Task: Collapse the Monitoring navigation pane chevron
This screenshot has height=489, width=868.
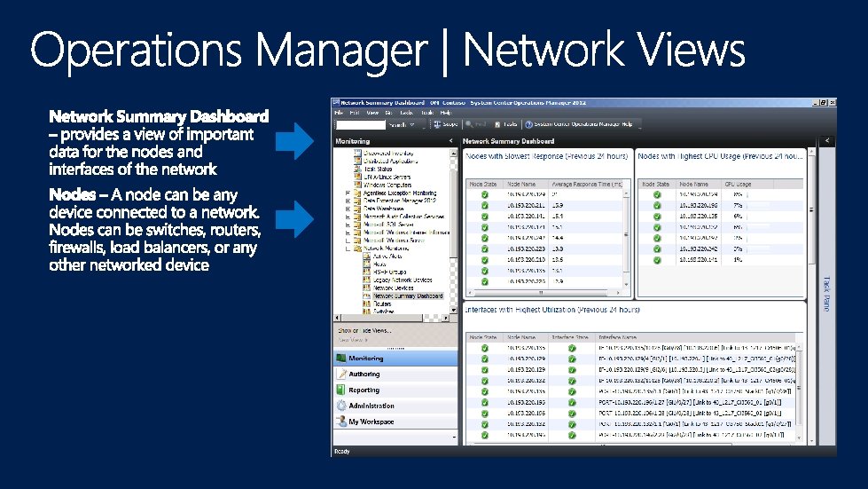Action: [x=450, y=141]
